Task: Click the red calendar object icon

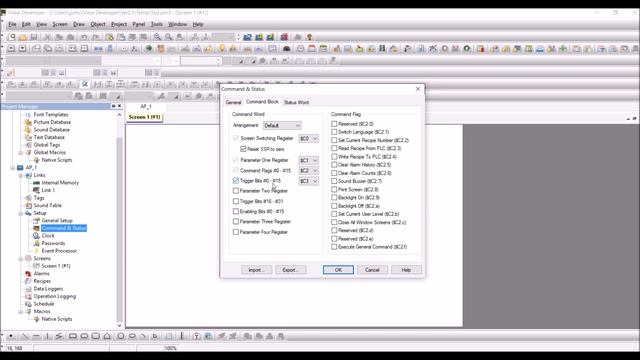Action: tap(312, 49)
